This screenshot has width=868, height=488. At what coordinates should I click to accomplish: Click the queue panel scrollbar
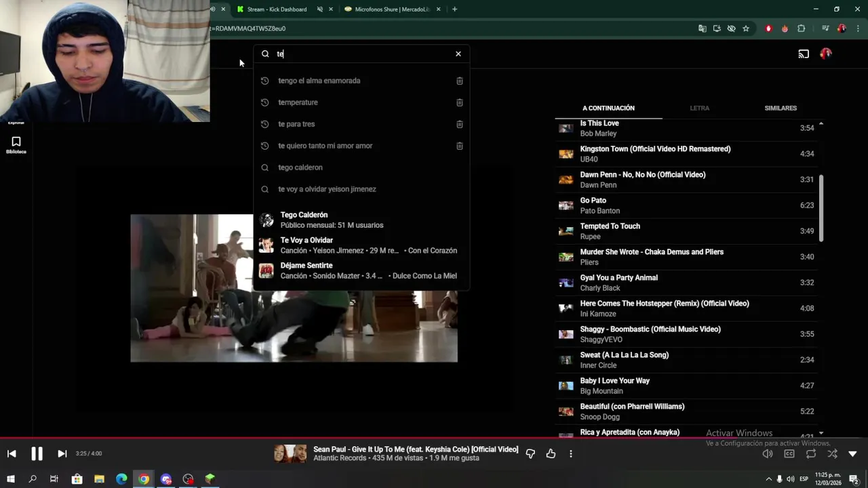tap(821, 207)
